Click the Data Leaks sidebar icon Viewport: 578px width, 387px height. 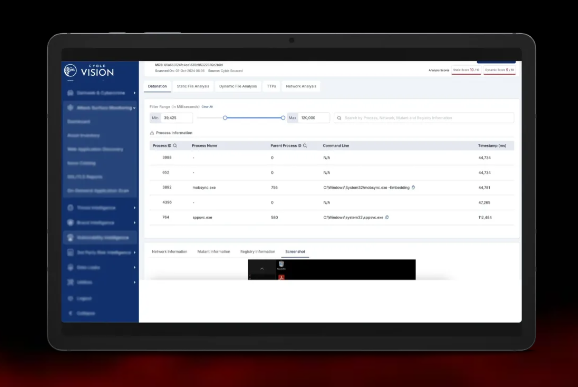[70, 267]
